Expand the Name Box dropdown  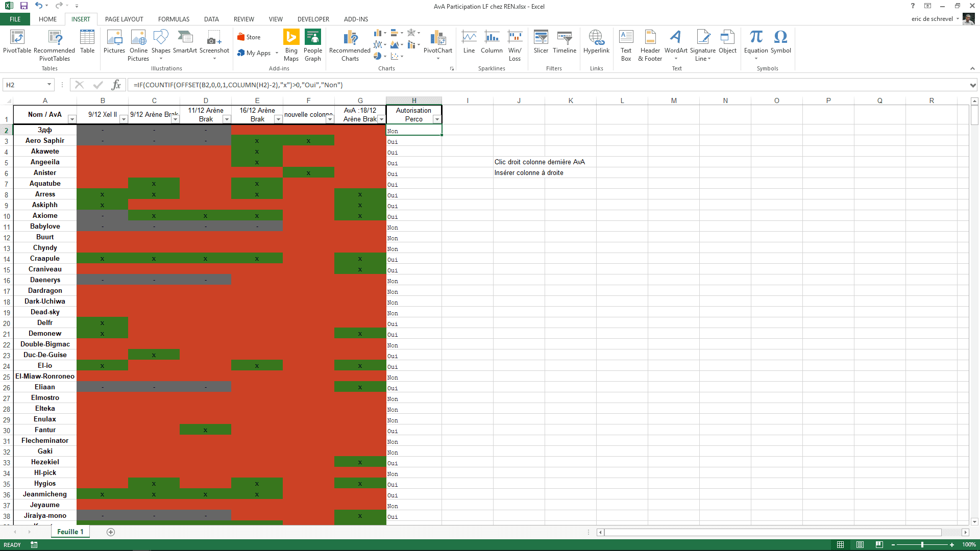tap(49, 85)
